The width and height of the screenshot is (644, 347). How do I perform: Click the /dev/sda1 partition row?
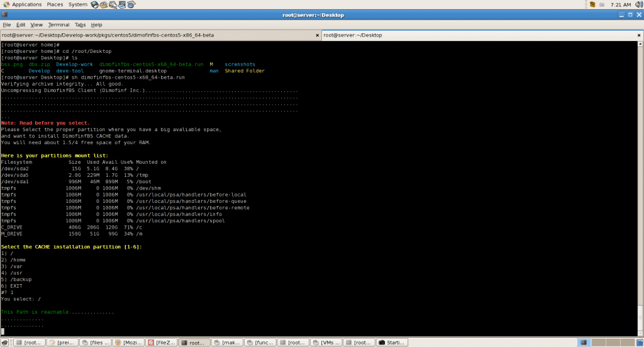(76, 182)
